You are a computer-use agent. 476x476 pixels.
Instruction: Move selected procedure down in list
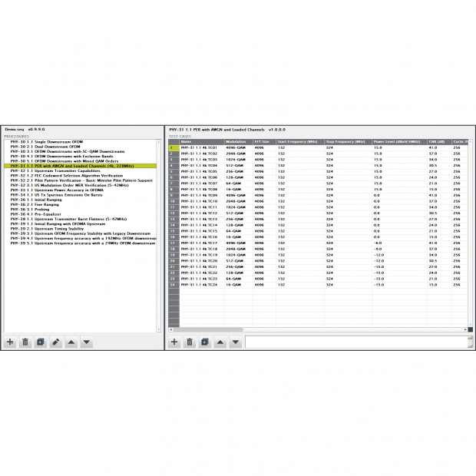coord(86,342)
